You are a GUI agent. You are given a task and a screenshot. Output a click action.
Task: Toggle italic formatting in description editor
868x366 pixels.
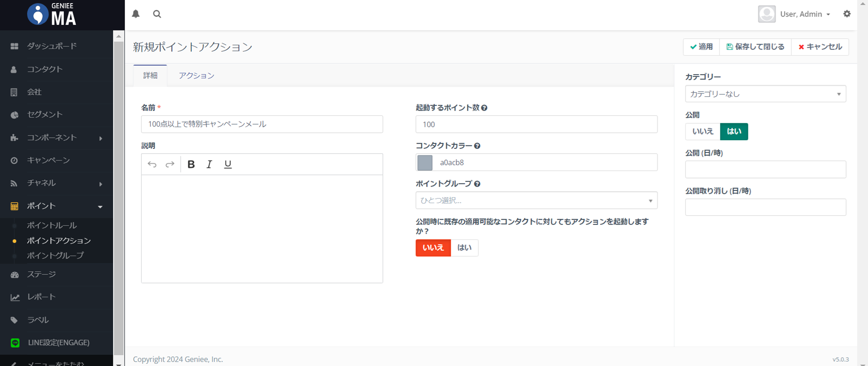[209, 164]
